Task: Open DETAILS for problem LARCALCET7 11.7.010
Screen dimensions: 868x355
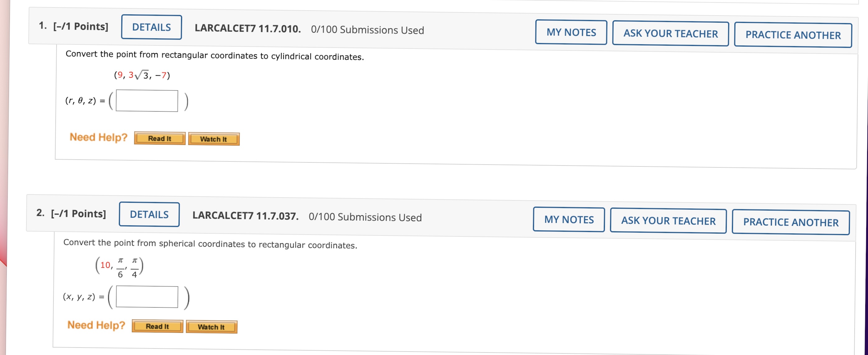Action: (151, 27)
